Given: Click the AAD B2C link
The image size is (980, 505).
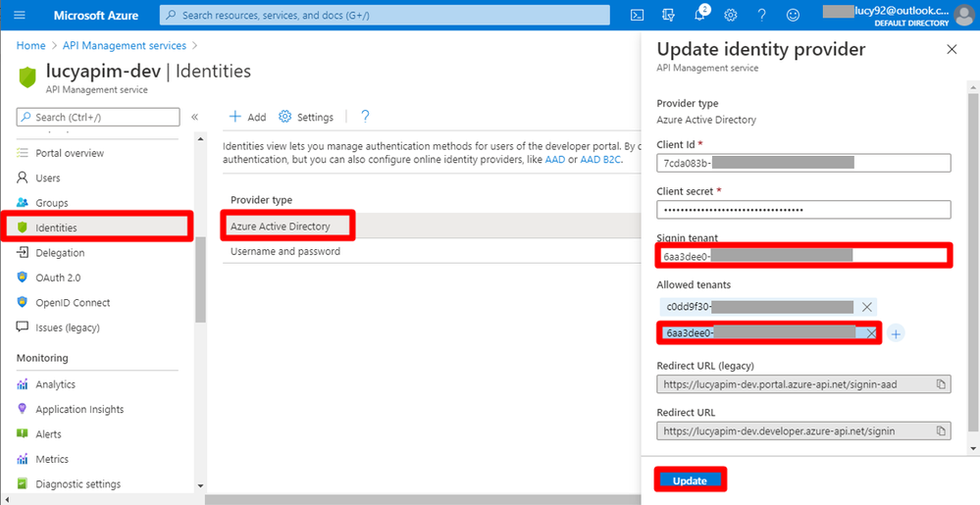Looking at the screenshot, I should point(600,160).
